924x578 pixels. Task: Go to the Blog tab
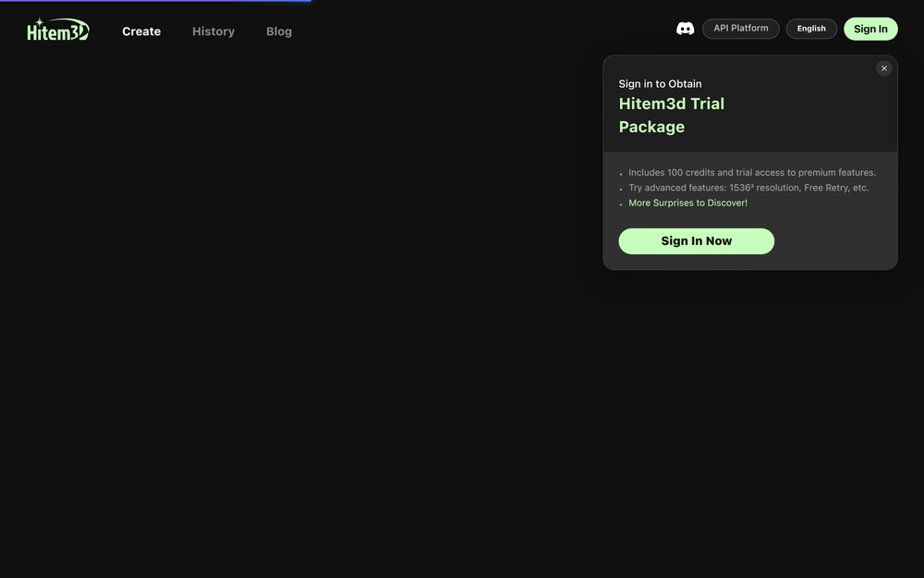(279, 31)
